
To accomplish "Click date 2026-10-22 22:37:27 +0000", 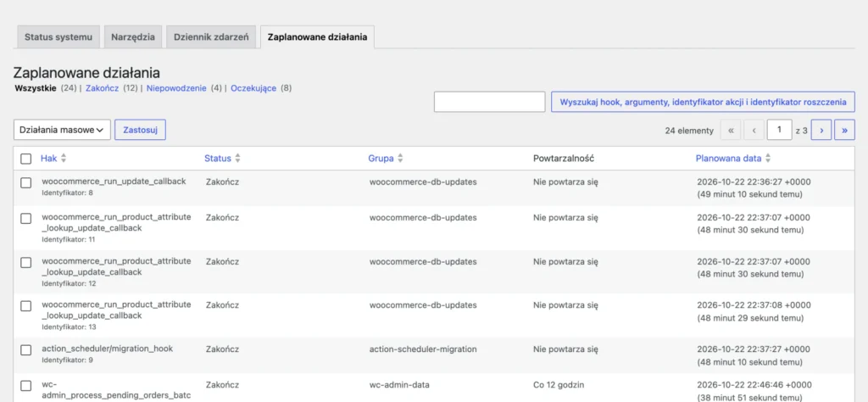I will pos(753,349).
